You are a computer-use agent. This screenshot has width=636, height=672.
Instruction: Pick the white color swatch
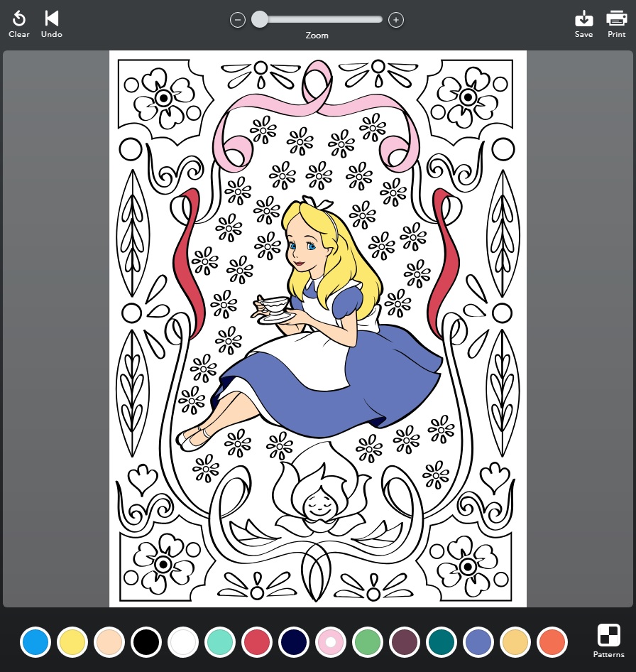coord(183,642)
